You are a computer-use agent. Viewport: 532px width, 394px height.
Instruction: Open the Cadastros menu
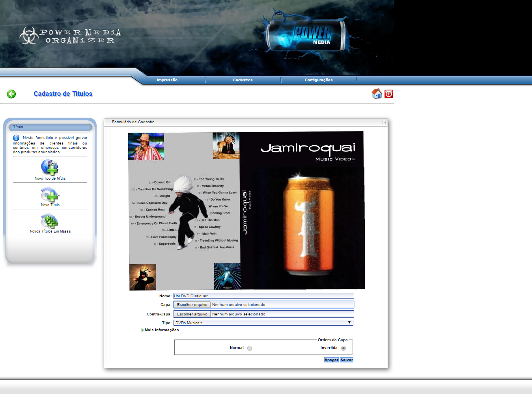[x=243, y=80]
